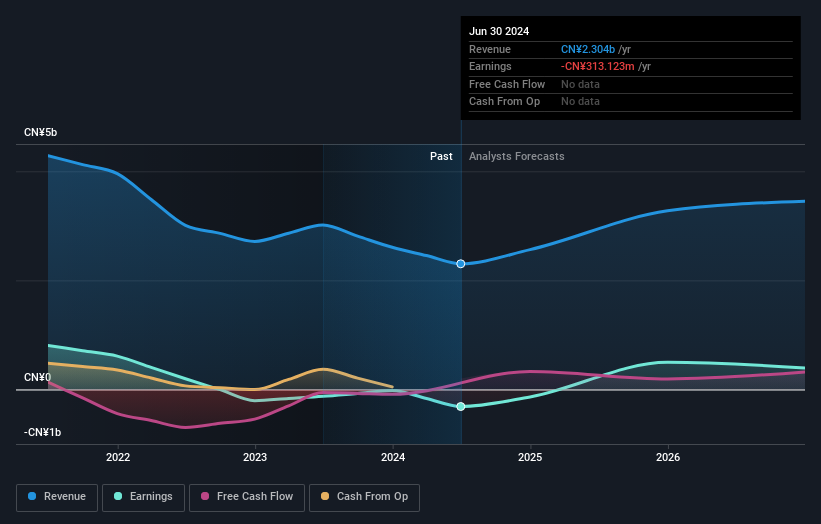
Task: Toggle the Earnings legend button
Action: [x=143, y=497]
